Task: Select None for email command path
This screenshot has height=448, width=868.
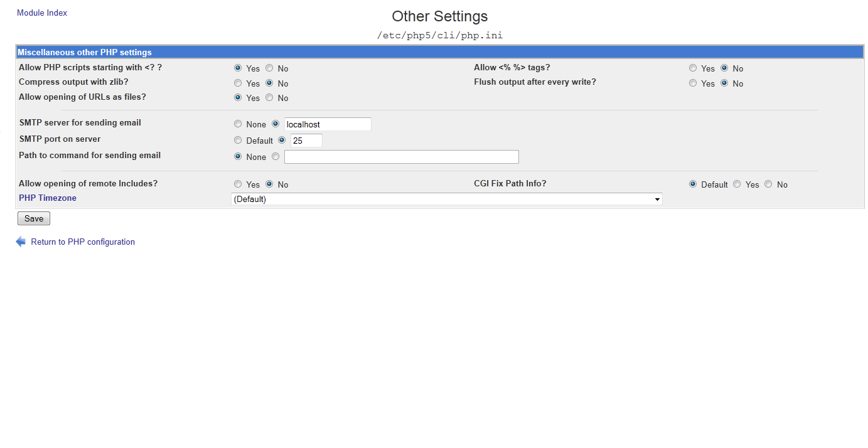Action: coord(238,156)
